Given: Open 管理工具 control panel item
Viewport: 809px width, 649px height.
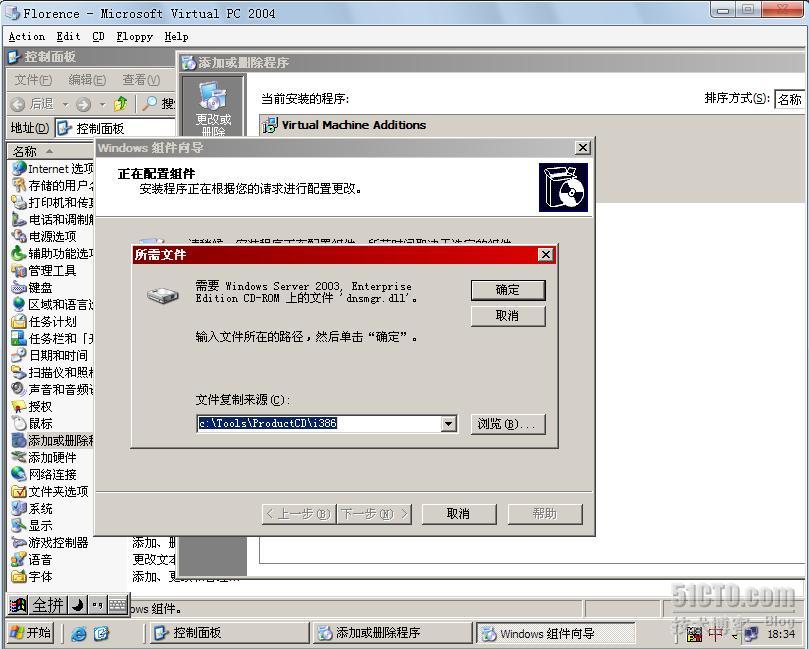Looking at the screenshot, I should 44,271.
